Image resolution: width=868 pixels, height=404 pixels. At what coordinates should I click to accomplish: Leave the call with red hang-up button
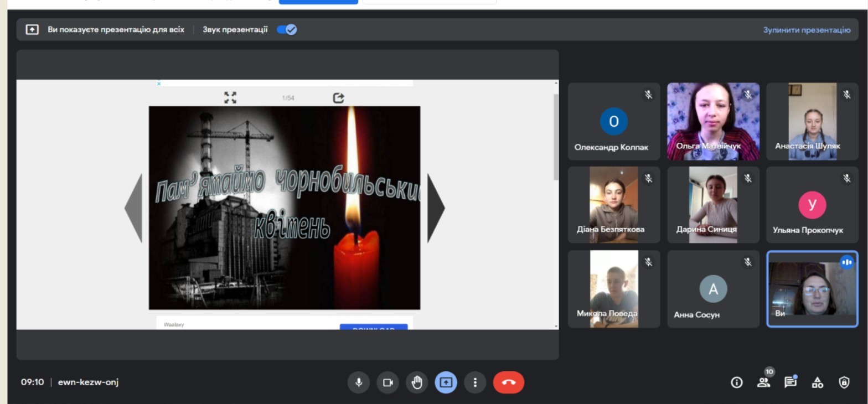(x=508, y=382)
